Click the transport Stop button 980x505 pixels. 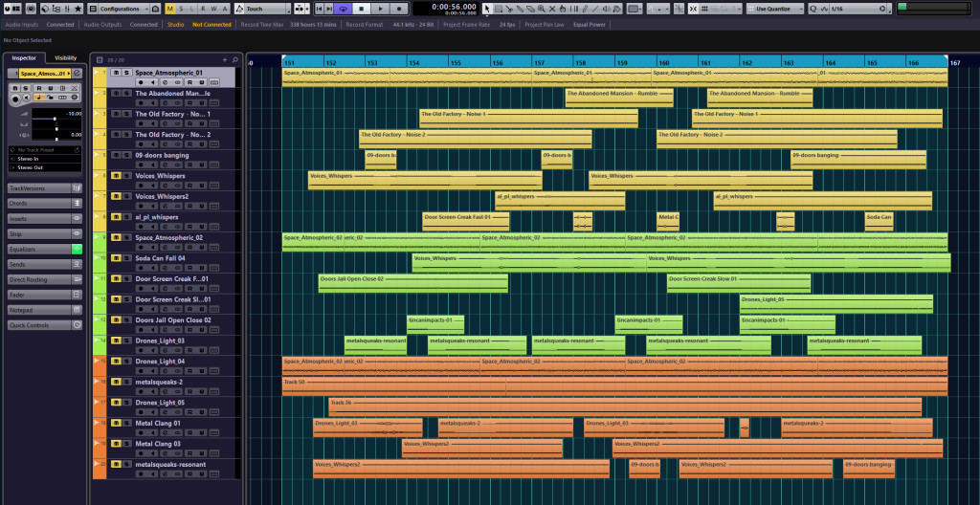tap(361, 9)
